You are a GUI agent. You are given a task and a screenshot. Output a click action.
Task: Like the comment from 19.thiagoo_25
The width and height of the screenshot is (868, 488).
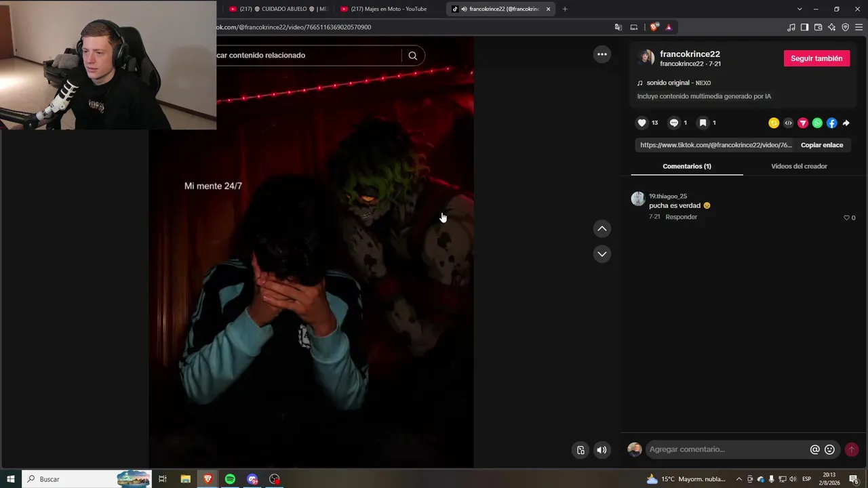[847, 218]
